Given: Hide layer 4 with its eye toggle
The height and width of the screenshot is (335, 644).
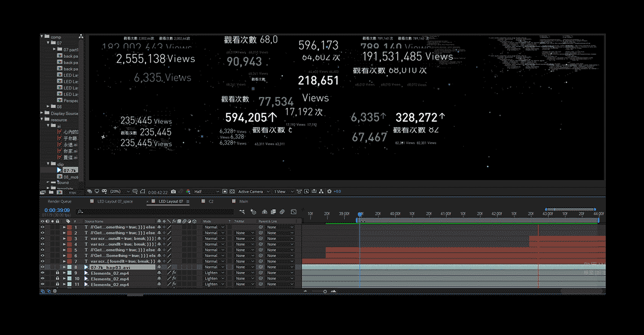Looking at the screenshot, I should point(43,244).
